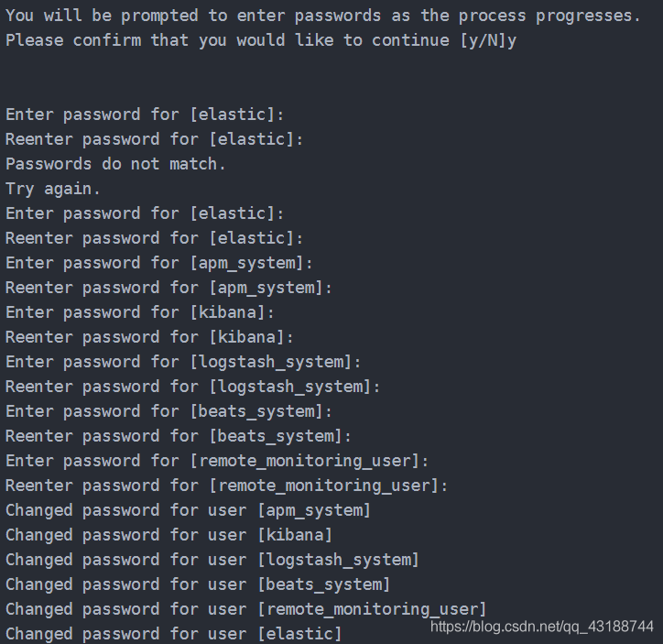This screenshot has width=663, height=644.
Task: Click the "Reenter password for [kibana]" prompt
Action: click(x=149, y=337)
